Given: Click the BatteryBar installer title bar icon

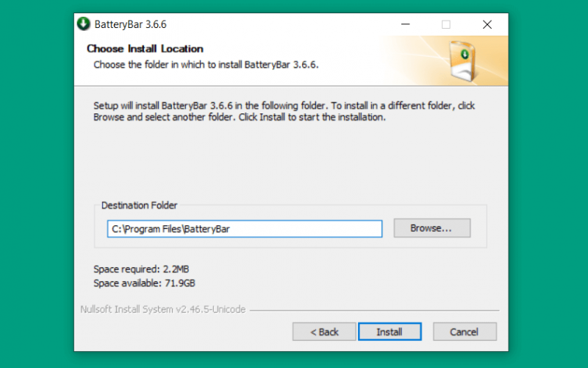Looking at the screenshot, I should pyautogui.click(x=84, y=24).
